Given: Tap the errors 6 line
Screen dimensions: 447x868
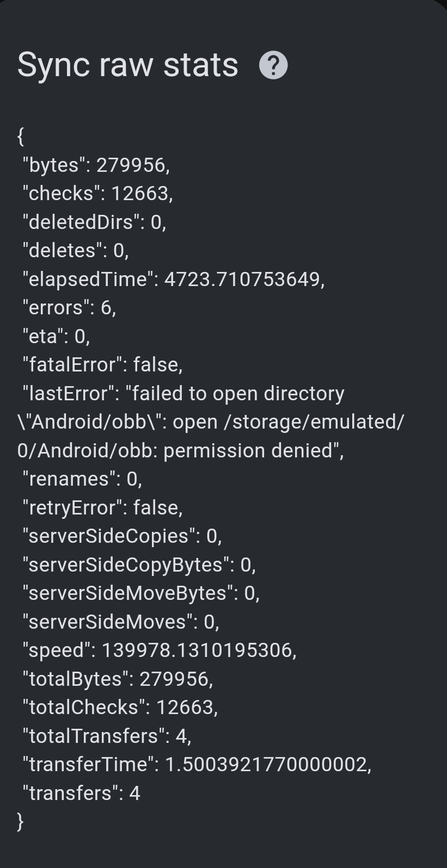Looking at the screenshot, I should pyautogui.click(x=69, y=307).
